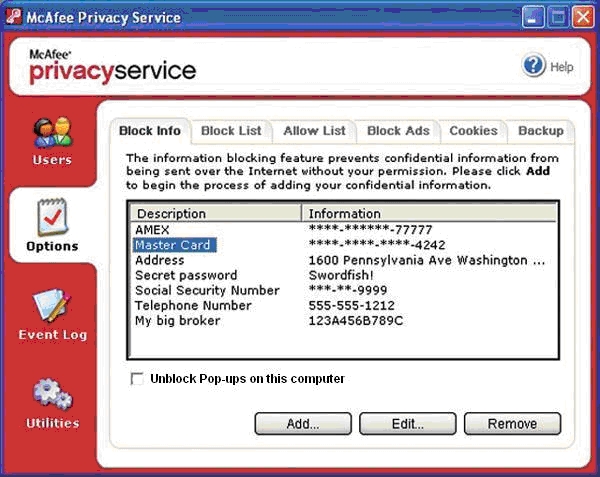The image size is (600, 477).
Task: Click the McAfee key icon in title bar
Action: pyautogui.click(x=13, y=17)
